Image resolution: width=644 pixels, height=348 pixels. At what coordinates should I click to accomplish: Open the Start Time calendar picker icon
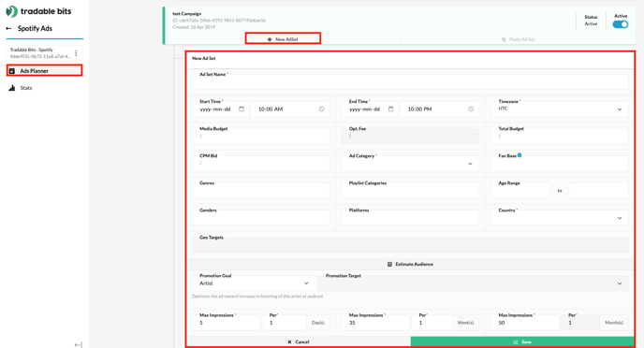[x=241, y=109]
